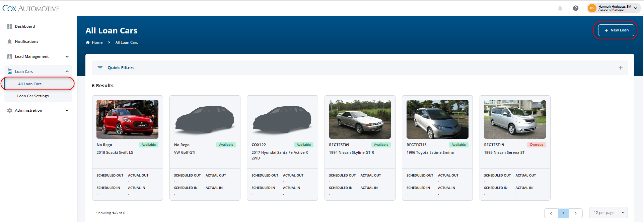Click the 6 Results count text
Screen dimensions: 644x222
103,86
